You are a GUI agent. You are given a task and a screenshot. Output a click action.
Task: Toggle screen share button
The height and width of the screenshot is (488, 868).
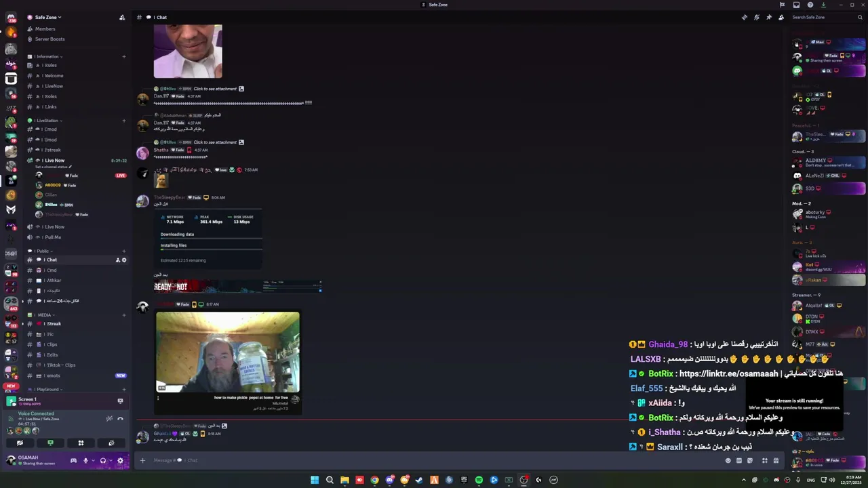tap(50, 443)
